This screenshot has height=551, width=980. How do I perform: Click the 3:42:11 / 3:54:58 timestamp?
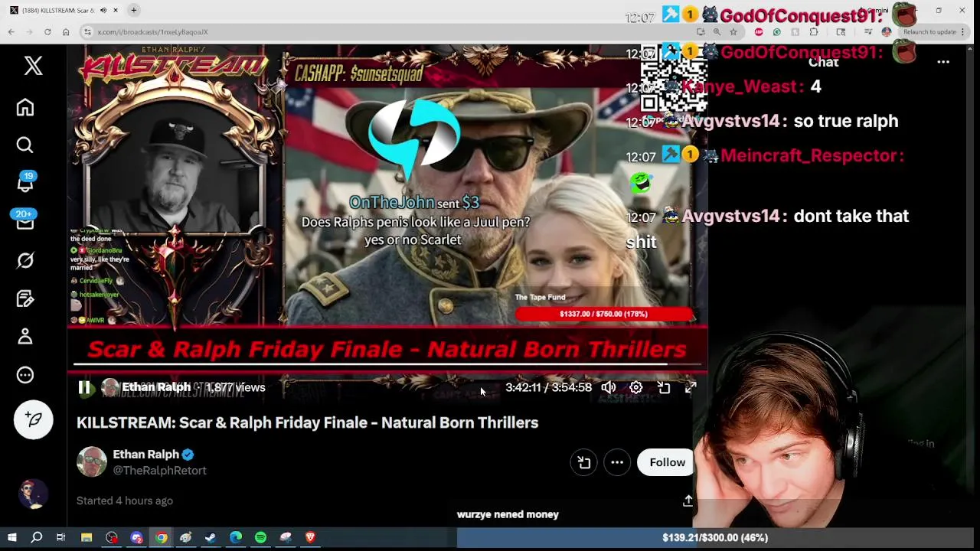(548, 387)
